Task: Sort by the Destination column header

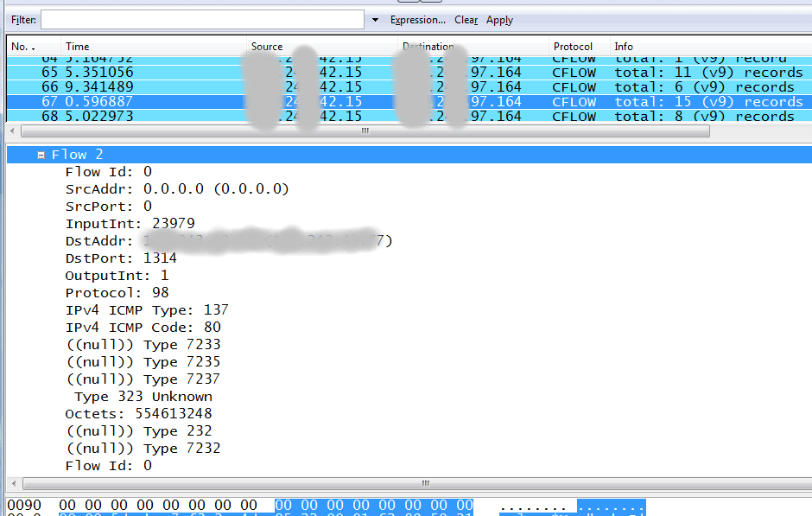Action: tap(473, 46)
